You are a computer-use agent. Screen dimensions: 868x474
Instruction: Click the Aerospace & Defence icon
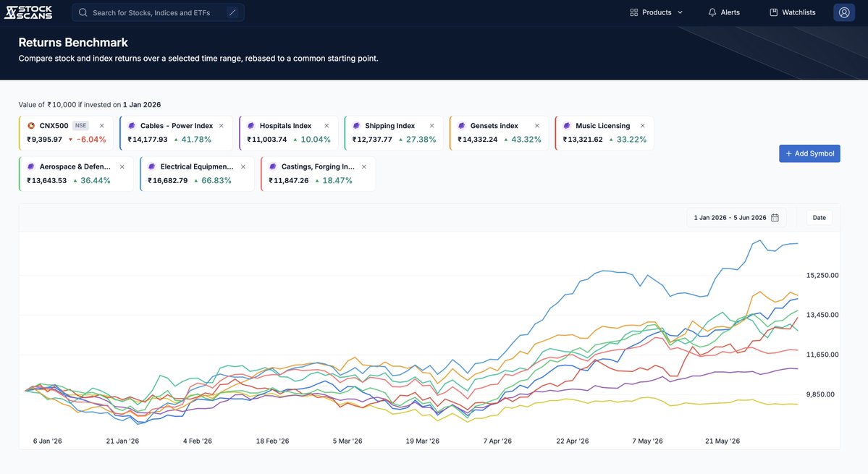(x=31, y=166)
